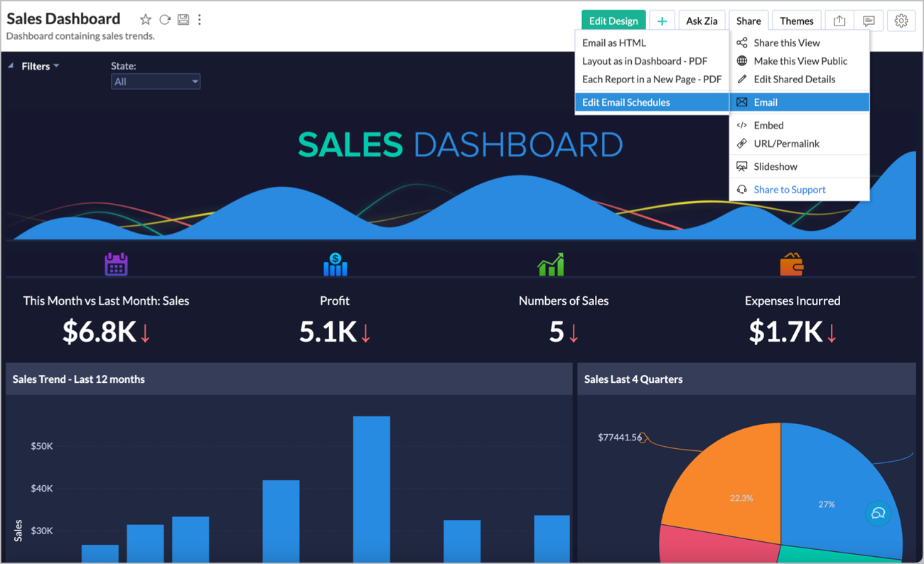Click the tallest bar in Sales Trend chart

coord(372,490)
